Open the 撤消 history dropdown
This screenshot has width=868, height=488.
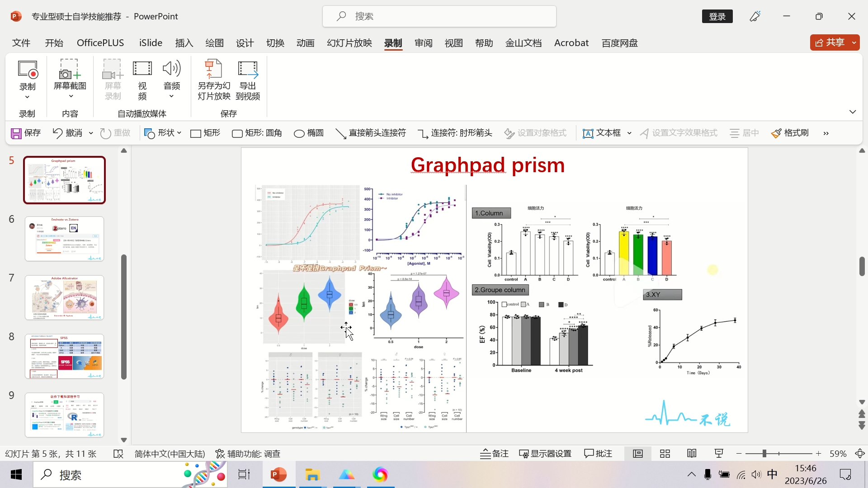[x=91, y=133]
